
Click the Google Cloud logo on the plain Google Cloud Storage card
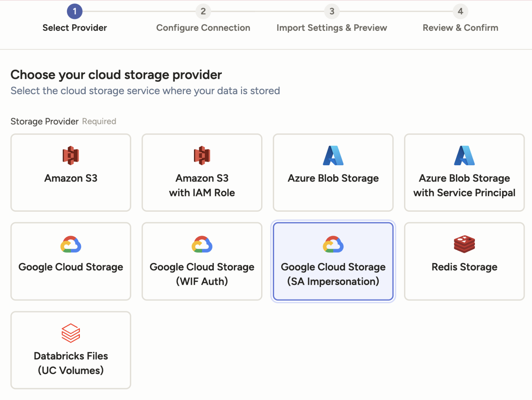[x=71, y=244]
